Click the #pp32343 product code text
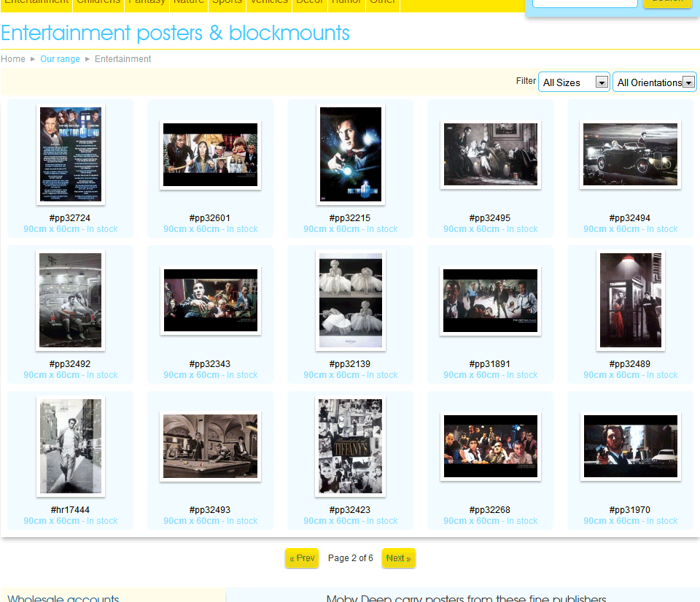The height and width of the screenshot is (602, 700). (210, 364)
